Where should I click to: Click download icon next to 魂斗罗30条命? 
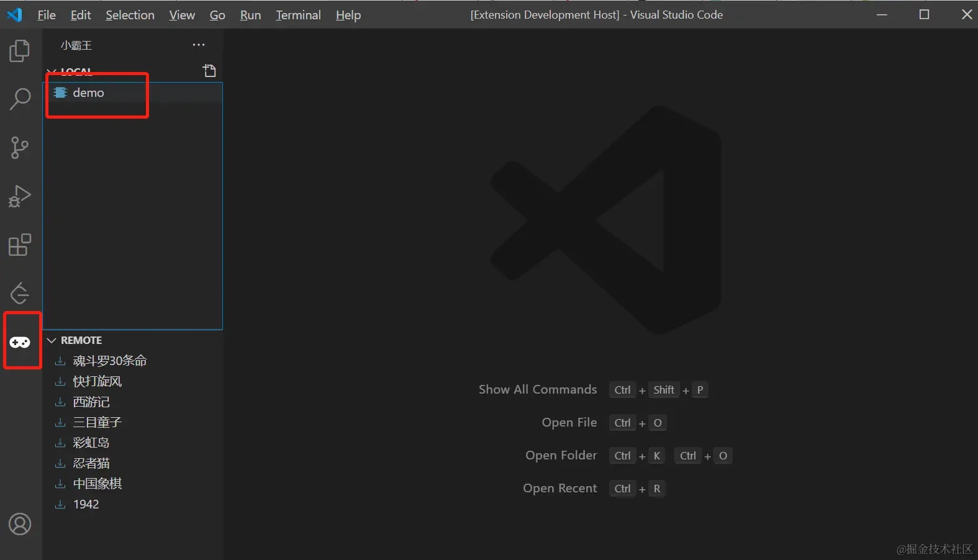point(60,361)
